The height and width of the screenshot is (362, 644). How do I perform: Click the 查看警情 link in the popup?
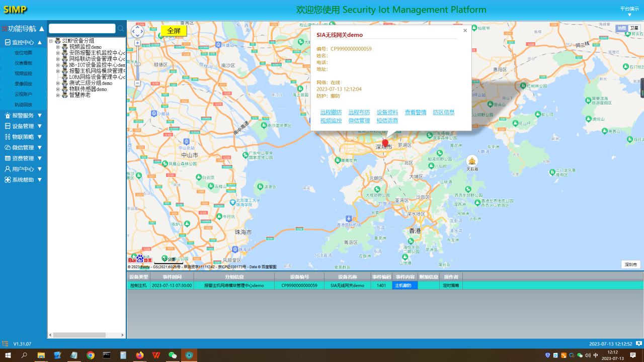[x=415, y=112]
